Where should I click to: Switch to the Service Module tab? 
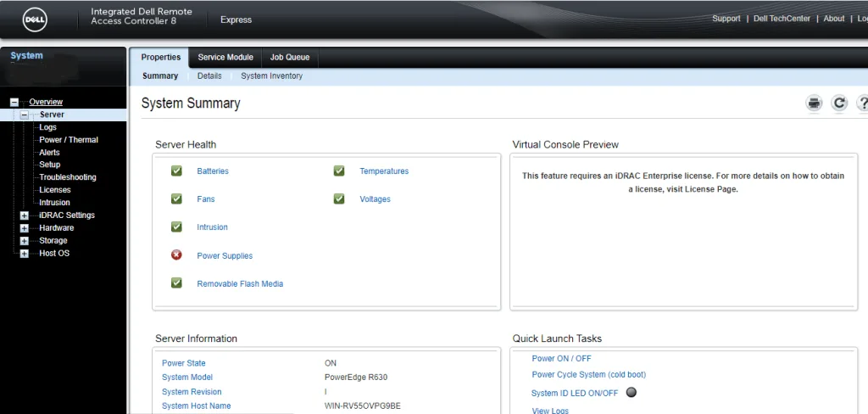[x=225, y=58]
